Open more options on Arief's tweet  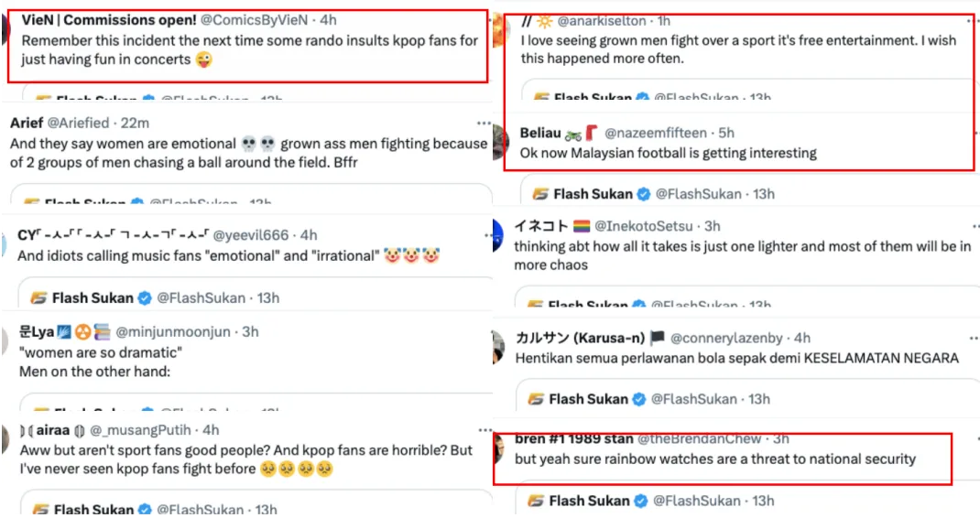point(483,122)
